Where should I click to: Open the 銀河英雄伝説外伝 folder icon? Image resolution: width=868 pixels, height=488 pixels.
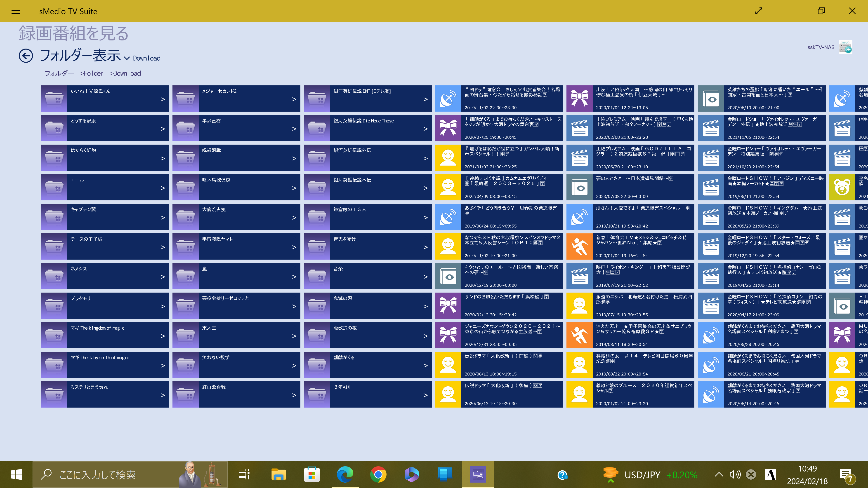[x=317, y=158]
